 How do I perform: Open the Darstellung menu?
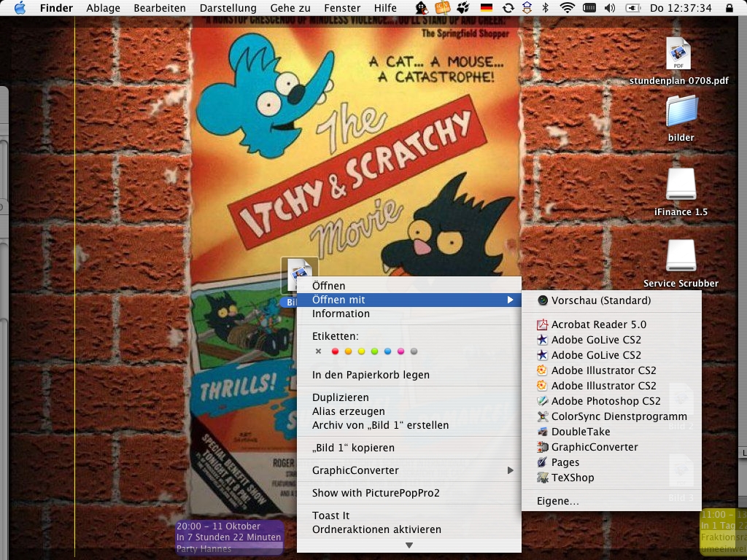click(x=228, y=7)
